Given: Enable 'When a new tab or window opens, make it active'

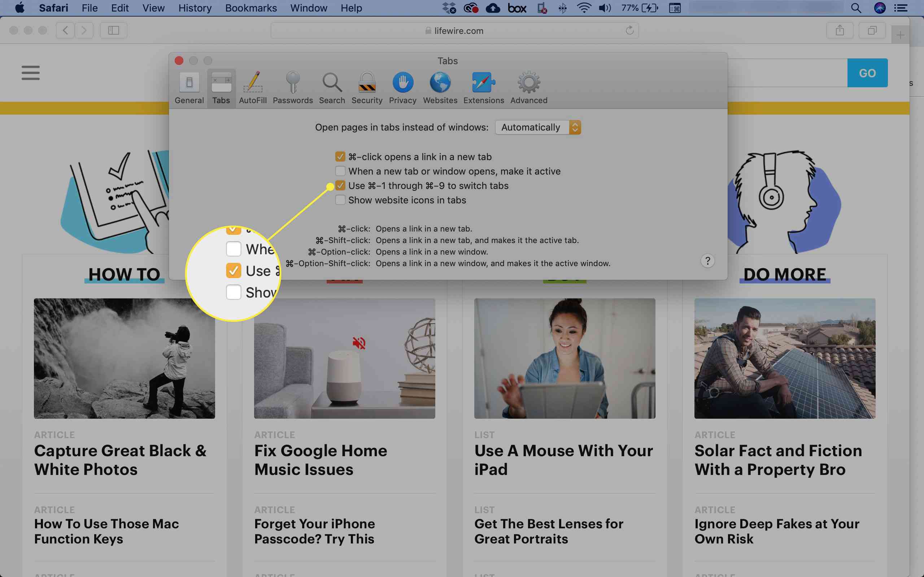Looking at the screenshot, I should 339,171.
